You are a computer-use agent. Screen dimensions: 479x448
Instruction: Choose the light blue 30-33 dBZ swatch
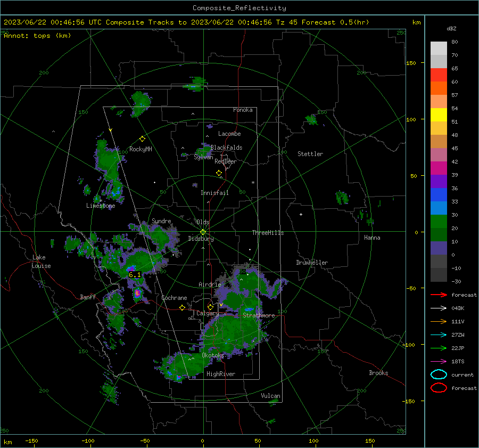point(439,208)
